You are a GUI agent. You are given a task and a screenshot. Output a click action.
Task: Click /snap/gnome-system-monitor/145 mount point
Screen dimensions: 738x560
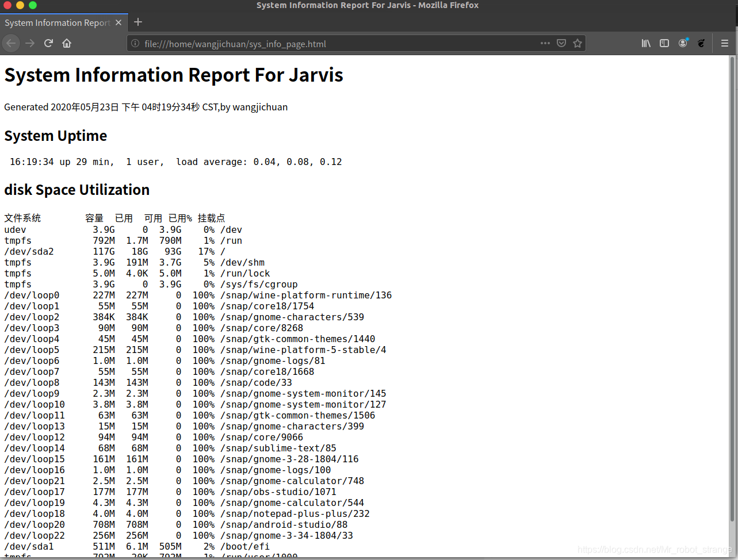pos(303,394)
